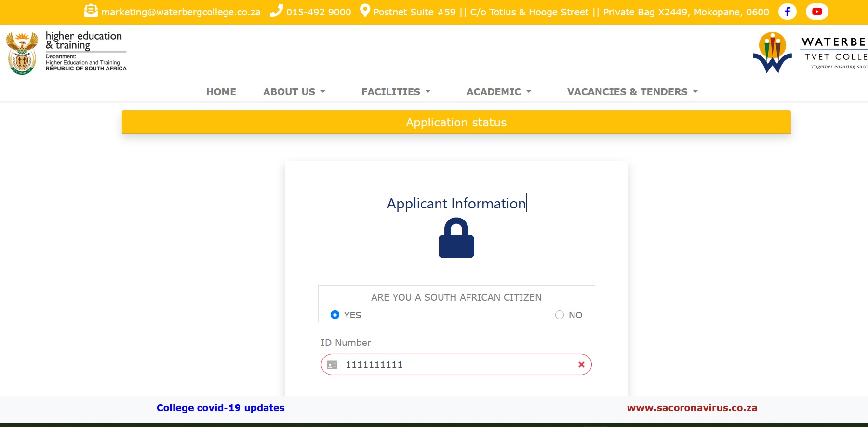Open the YouTube channel icon
Viewport: 868px width, 427px height.
point(817,12)
